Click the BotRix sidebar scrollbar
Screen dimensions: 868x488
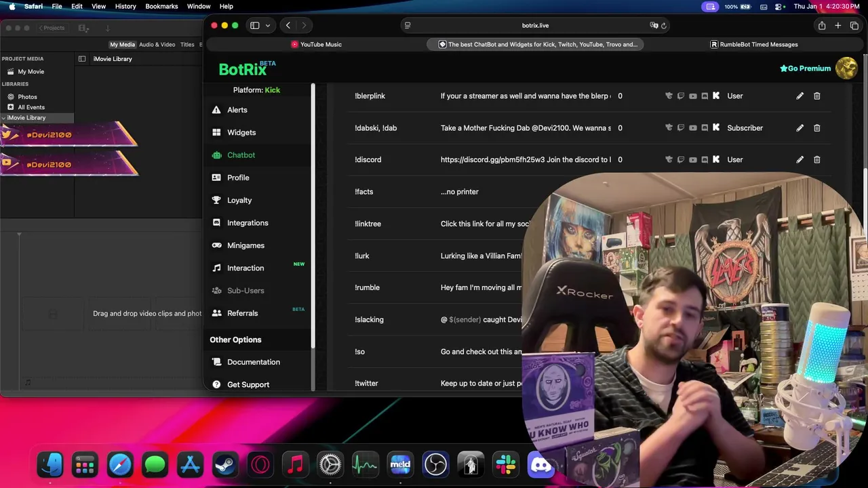click(313, 217)
